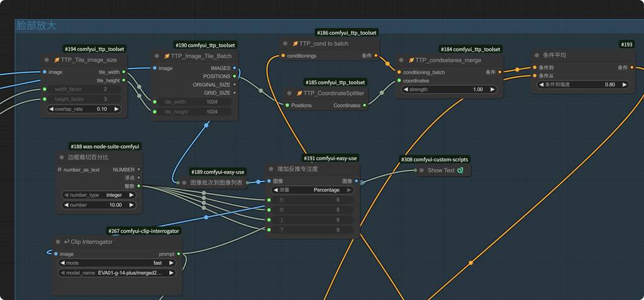644x300 pixels.
Task: Open the number_type integer selector
Action: pos(99,195)
